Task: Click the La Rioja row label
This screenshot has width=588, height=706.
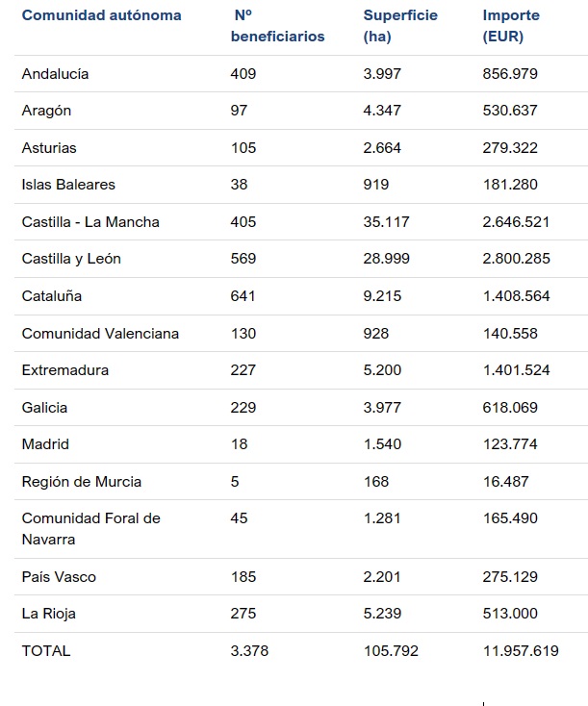Action: pos(48,614)
